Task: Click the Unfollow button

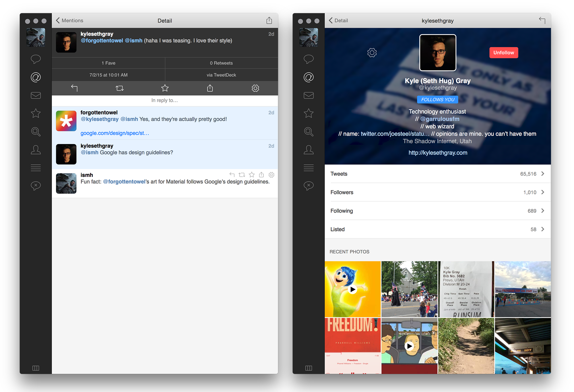Action: click(x=504, y=53)
